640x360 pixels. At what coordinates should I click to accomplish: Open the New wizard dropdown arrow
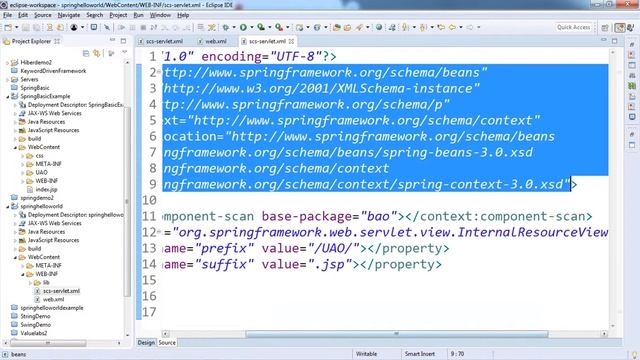click(x=17, y=27)
